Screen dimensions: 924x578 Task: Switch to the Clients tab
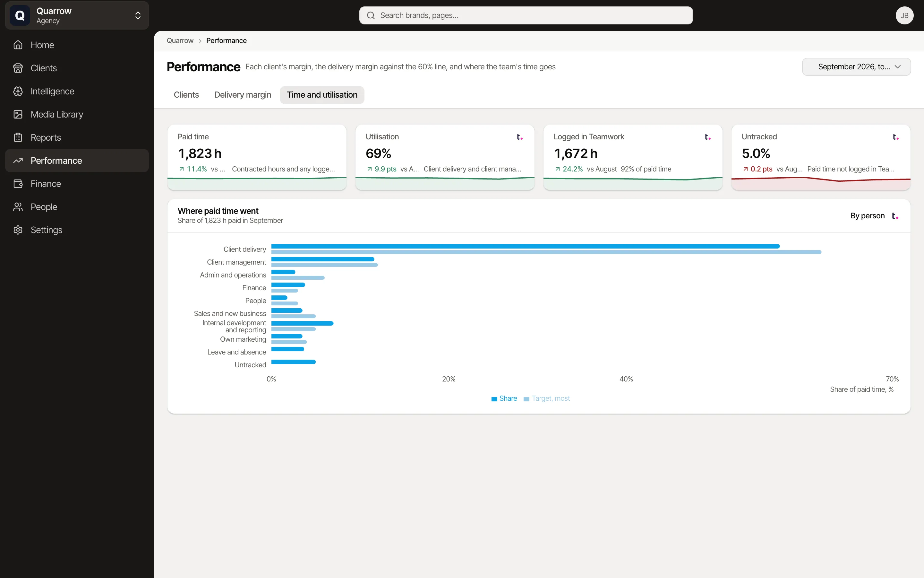(186, 95)
